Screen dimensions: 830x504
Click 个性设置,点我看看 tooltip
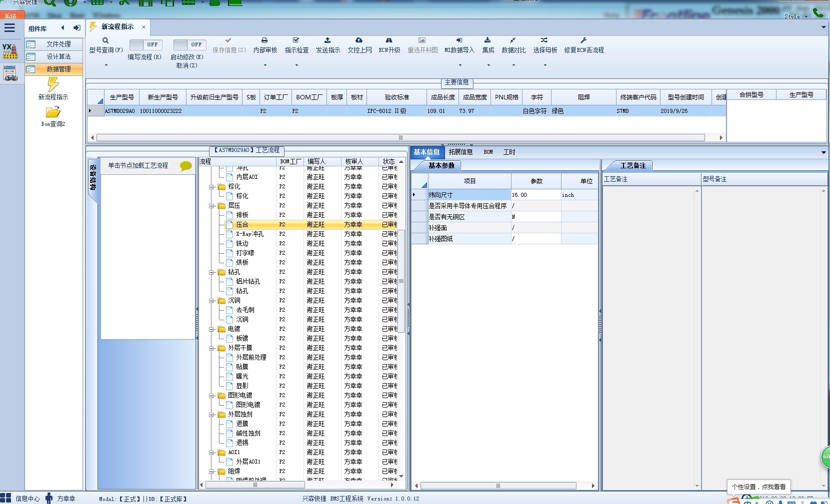click(x=758, y=487)
